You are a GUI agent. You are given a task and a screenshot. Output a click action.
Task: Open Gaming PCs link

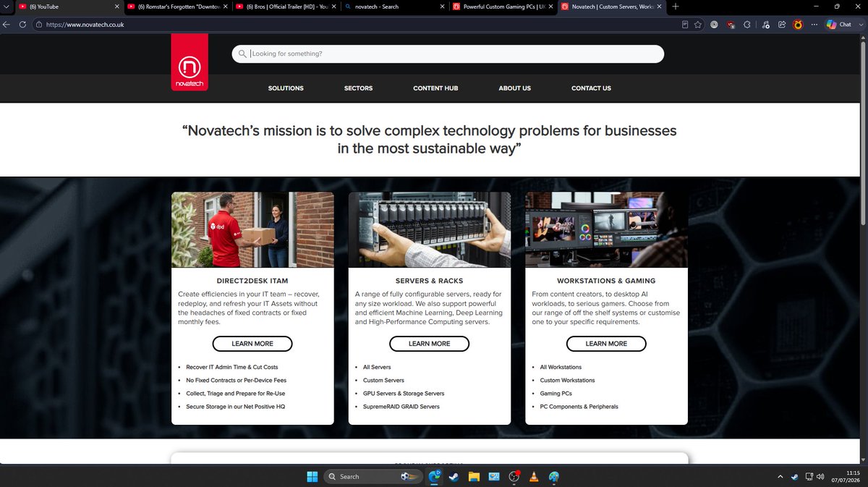pyautogui.click(x=556, y=394)
